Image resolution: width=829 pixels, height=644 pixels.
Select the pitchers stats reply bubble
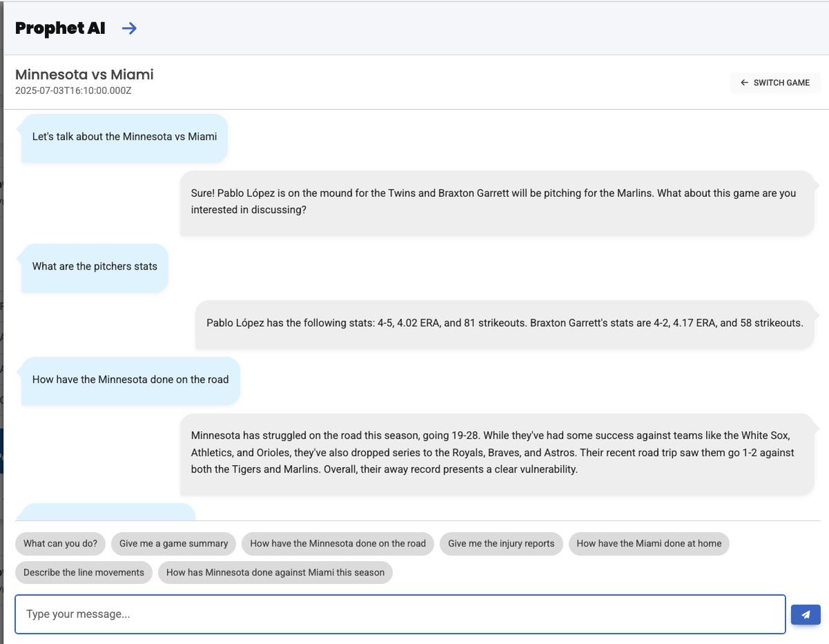[504, 323]
